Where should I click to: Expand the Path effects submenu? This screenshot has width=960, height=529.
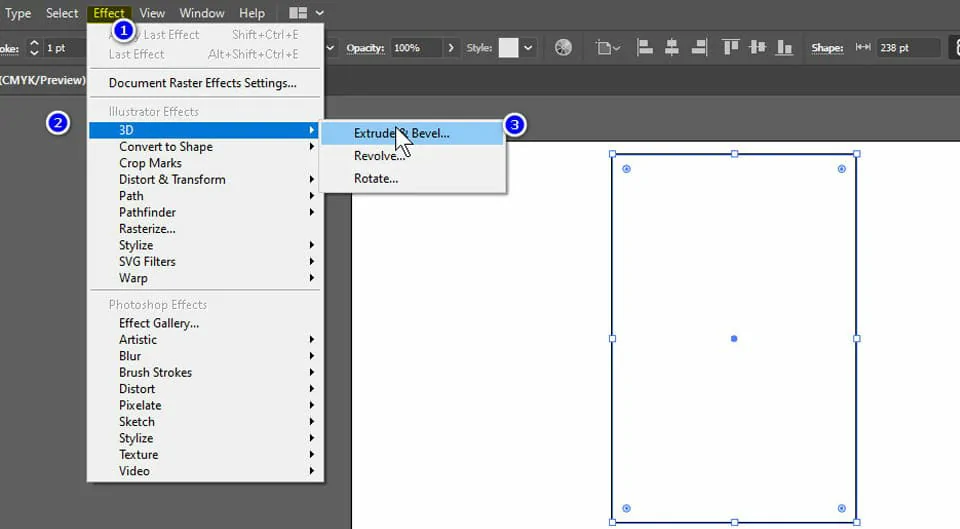[x=204, y=196]
